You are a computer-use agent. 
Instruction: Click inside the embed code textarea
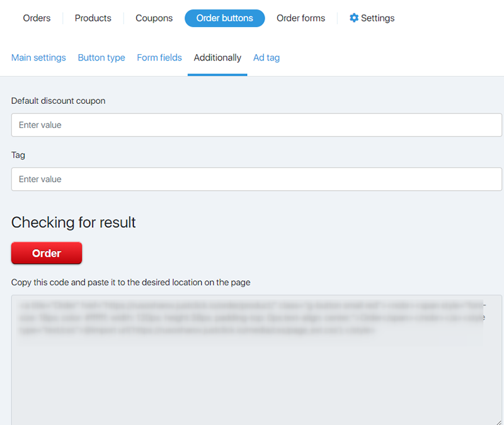pyautogui.click(x=256, y=360)
